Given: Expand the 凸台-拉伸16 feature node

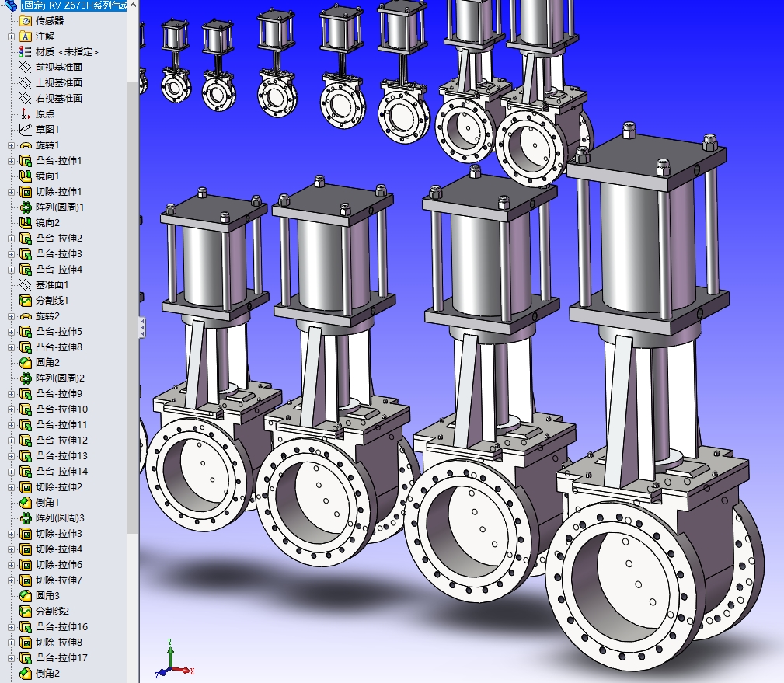Looking at the screenshot, I should 11,627.
